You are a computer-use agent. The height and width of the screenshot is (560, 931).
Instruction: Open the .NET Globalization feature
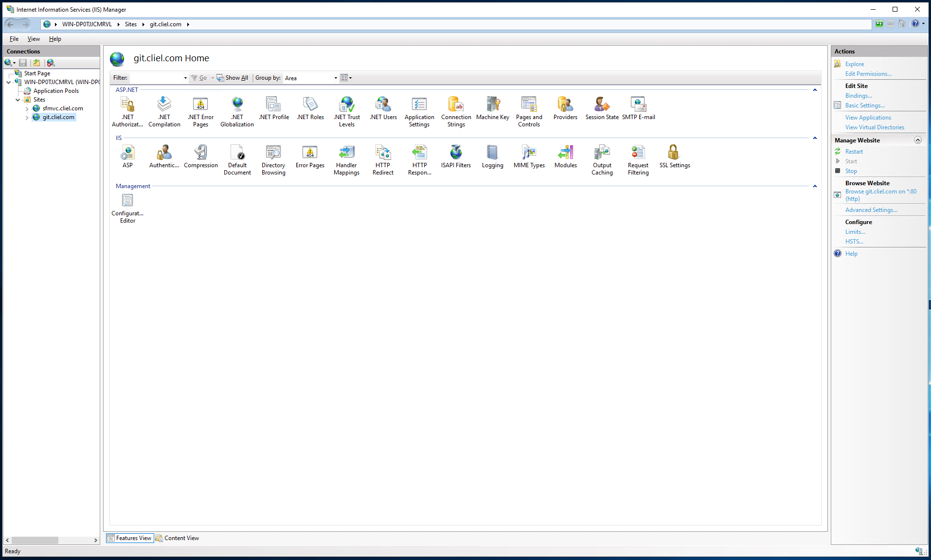coord(237,111)
